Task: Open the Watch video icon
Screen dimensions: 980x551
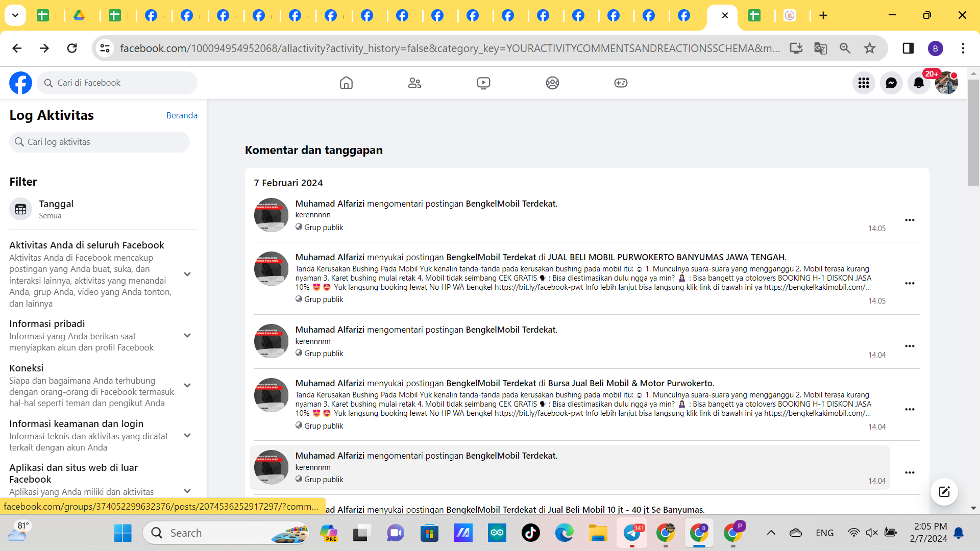Action: [483, 83]
